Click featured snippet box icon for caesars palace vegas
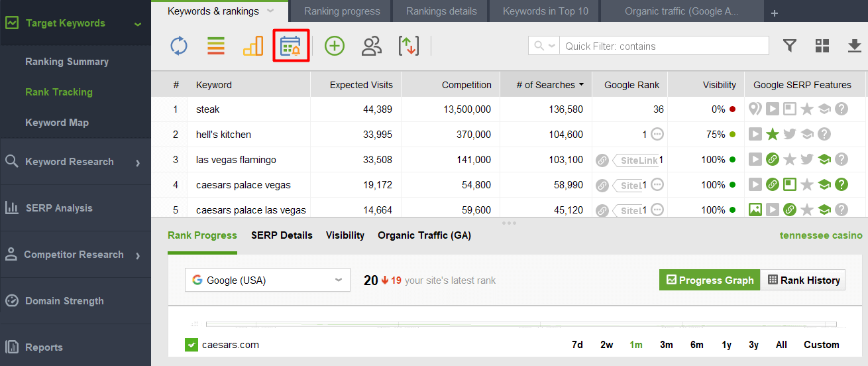This screenshot has width=868, height=366. coord(789,185)
